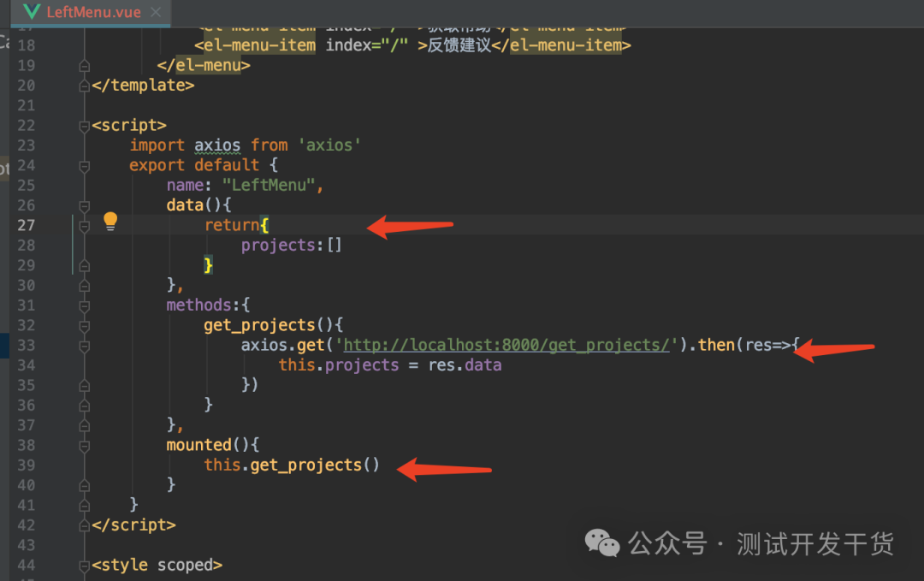Close the LeftMenu.vue tab

pyautogui.click(x=156, y=12)
